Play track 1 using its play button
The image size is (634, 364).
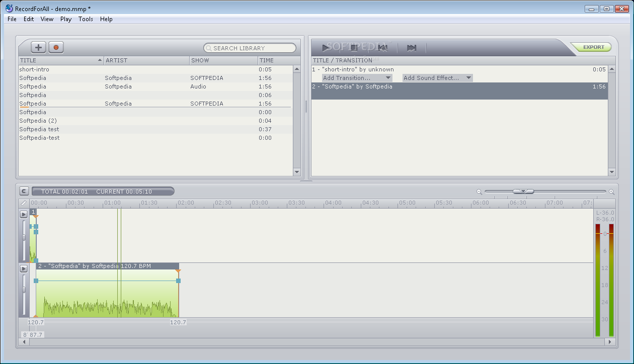24,214
